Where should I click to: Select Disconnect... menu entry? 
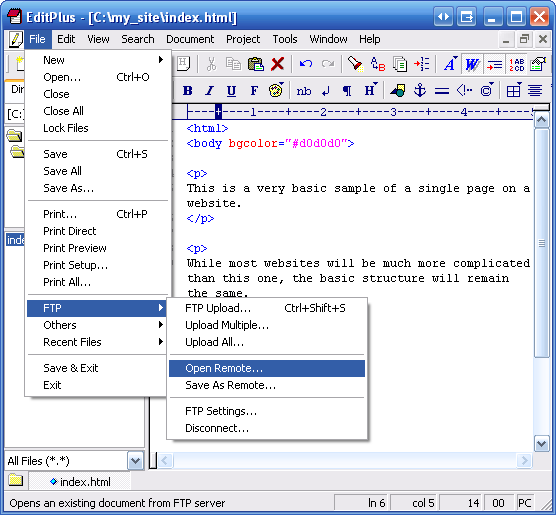(267, 428)
